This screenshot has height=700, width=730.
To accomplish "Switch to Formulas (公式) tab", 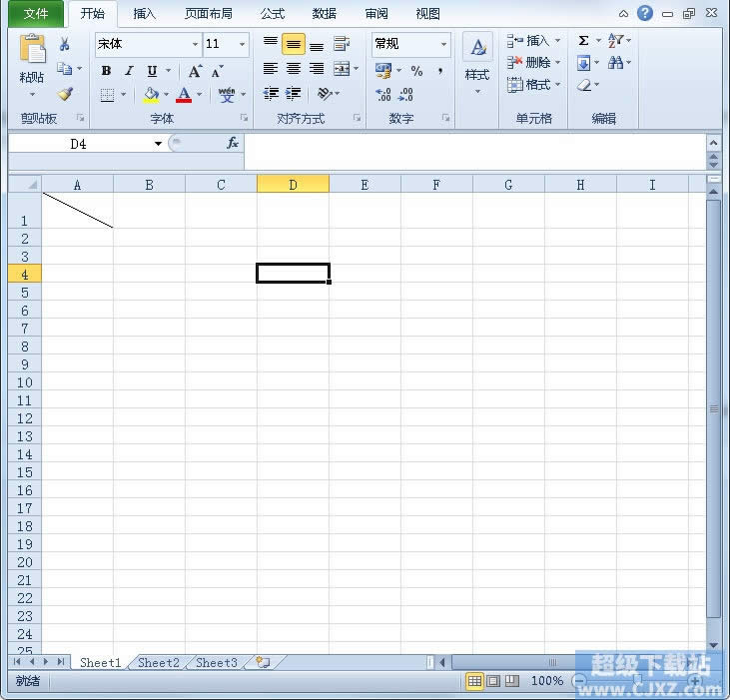I will tap(273, 14).
